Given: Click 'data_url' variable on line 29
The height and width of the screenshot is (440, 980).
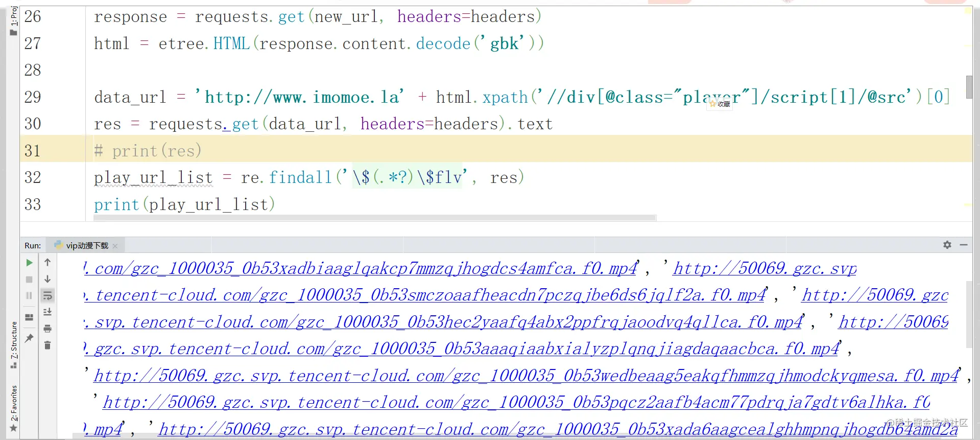Looking at the screenshot, I should (x=130, y=97).
